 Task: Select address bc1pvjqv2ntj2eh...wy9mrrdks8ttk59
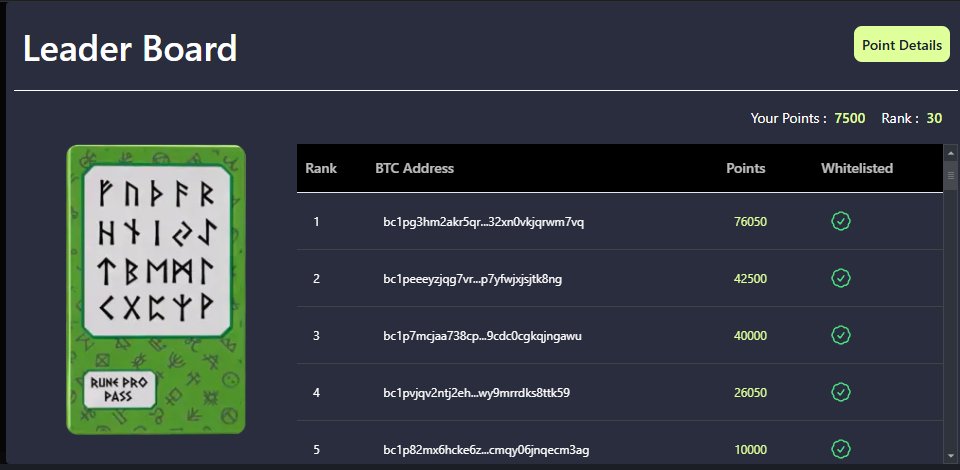476,393
